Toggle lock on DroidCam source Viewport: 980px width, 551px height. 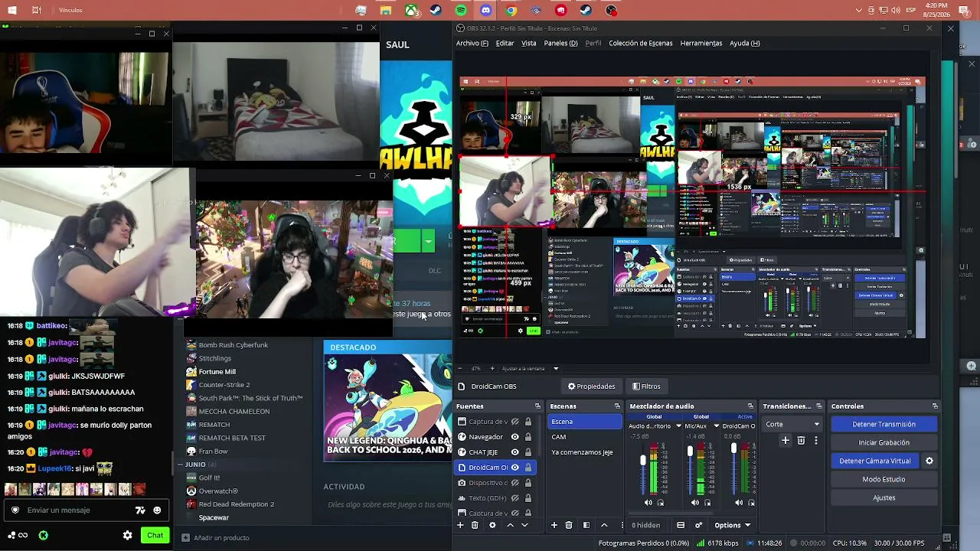(x=528, y=468)
